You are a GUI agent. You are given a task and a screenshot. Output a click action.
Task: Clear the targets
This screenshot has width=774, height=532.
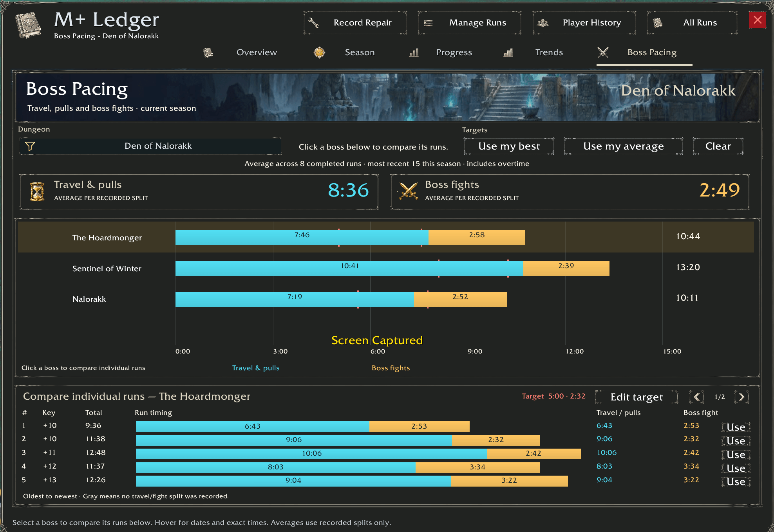pos(718,146)
